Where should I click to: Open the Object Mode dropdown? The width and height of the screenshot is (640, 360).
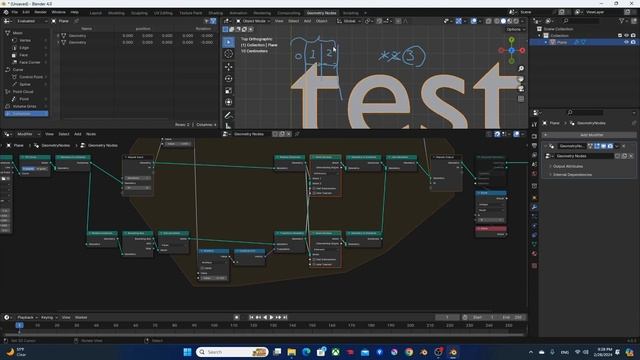(x=253, y=21)
